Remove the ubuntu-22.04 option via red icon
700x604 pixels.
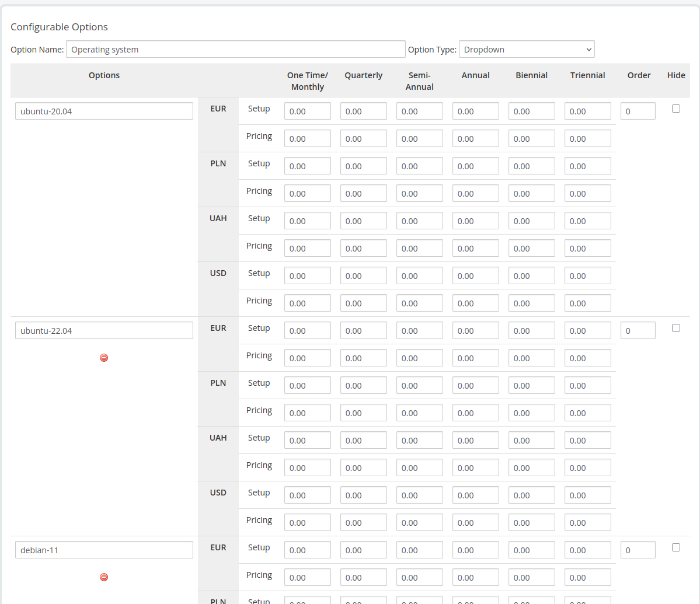[x=104, y=358]
